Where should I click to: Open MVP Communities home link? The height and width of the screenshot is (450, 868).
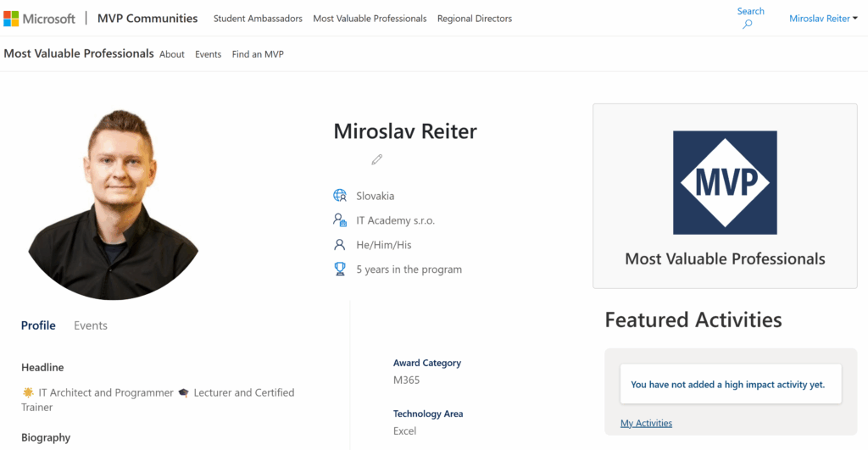pos(147,19)
